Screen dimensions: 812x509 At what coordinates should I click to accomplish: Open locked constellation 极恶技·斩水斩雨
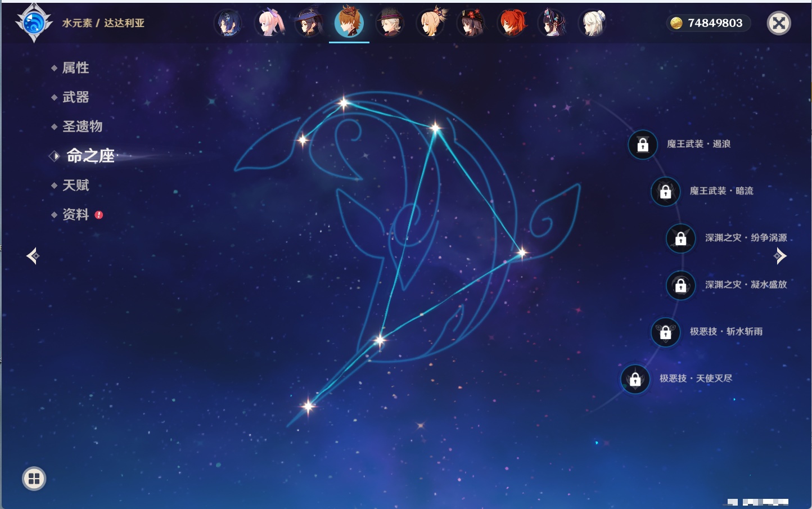point(666,332)
